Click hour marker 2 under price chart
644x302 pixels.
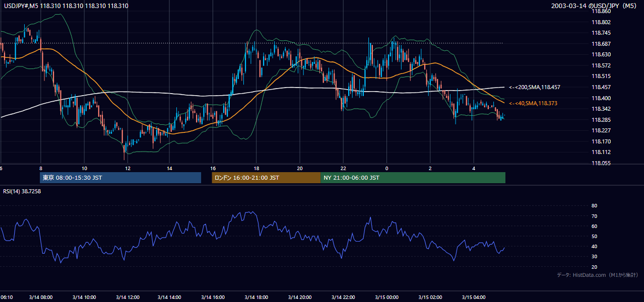(430, 168)
